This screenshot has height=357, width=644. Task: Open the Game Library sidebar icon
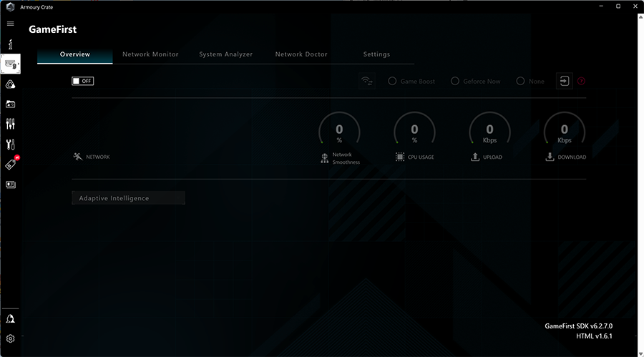click(10, 104)
